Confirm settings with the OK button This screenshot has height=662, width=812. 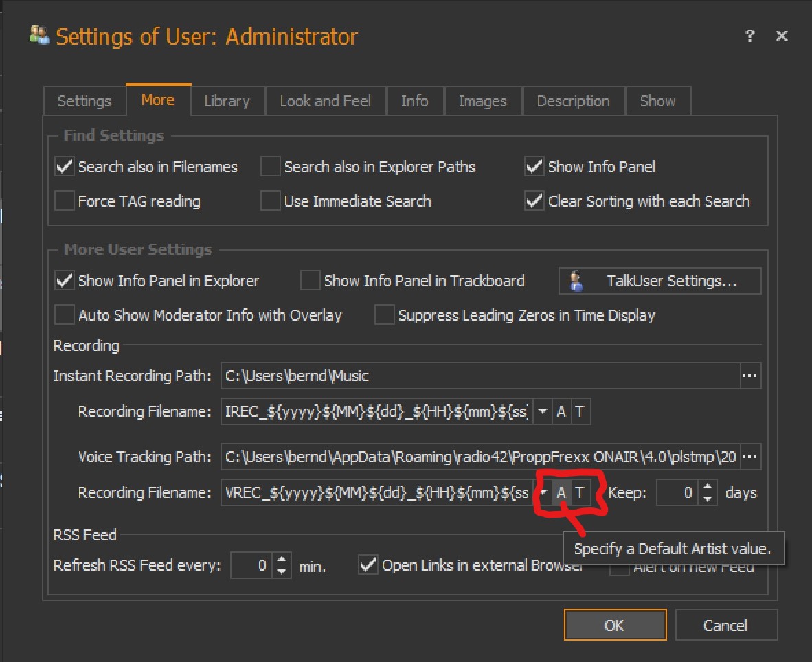[x=614, y=625]
